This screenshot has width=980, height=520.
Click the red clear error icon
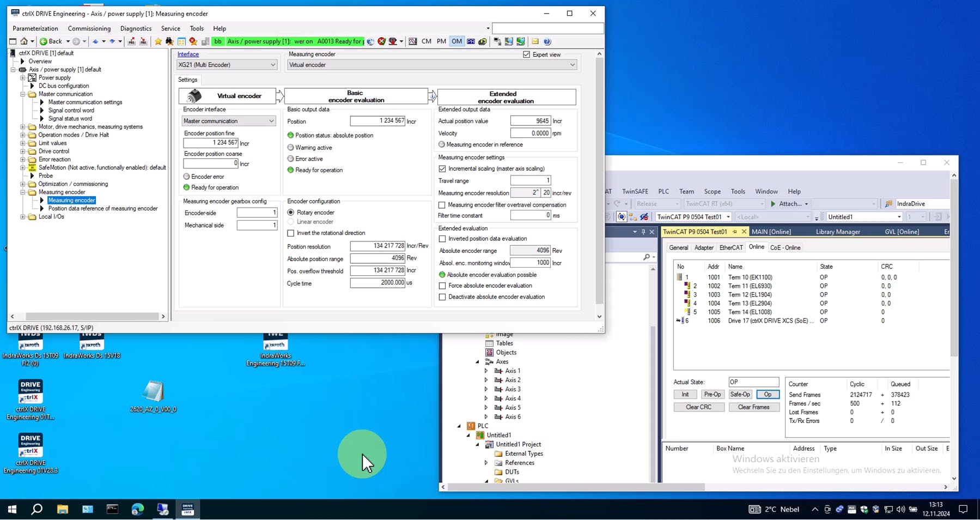pos(382,41)
